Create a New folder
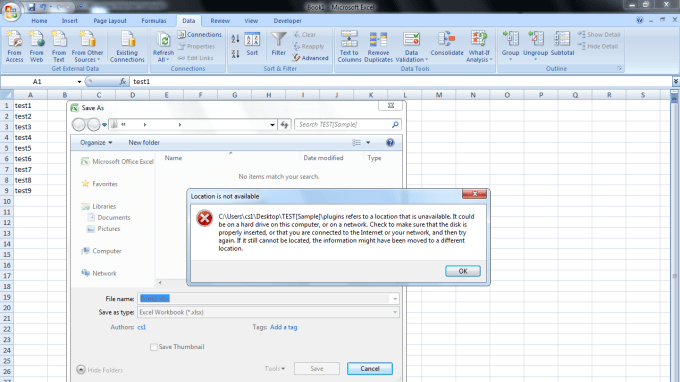Image resolution: width=680 pixels, height=382 pixels. pos(144,142)
